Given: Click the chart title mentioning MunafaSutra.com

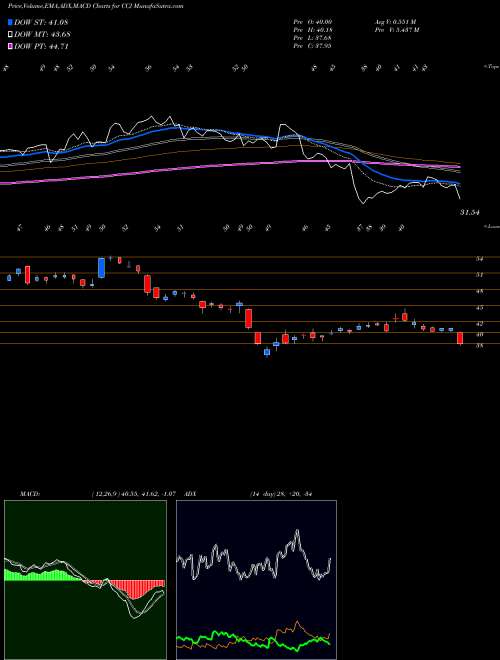Looking at the screenshot, I should (x=96, y=7).
